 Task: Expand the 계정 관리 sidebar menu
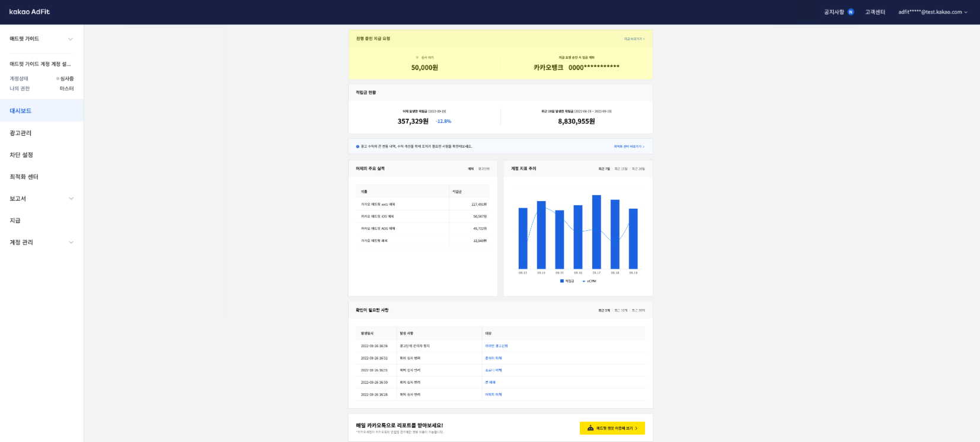tap(71, 243)
